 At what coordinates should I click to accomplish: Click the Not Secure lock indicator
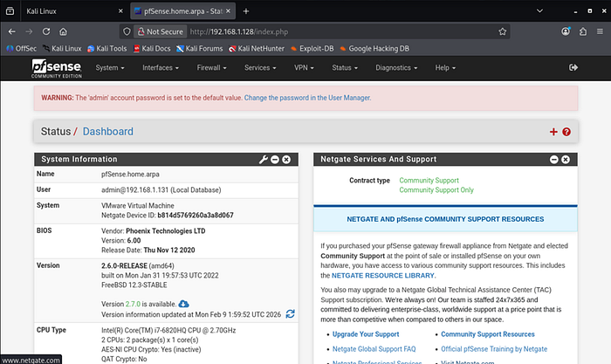click(x=160, y=31)
